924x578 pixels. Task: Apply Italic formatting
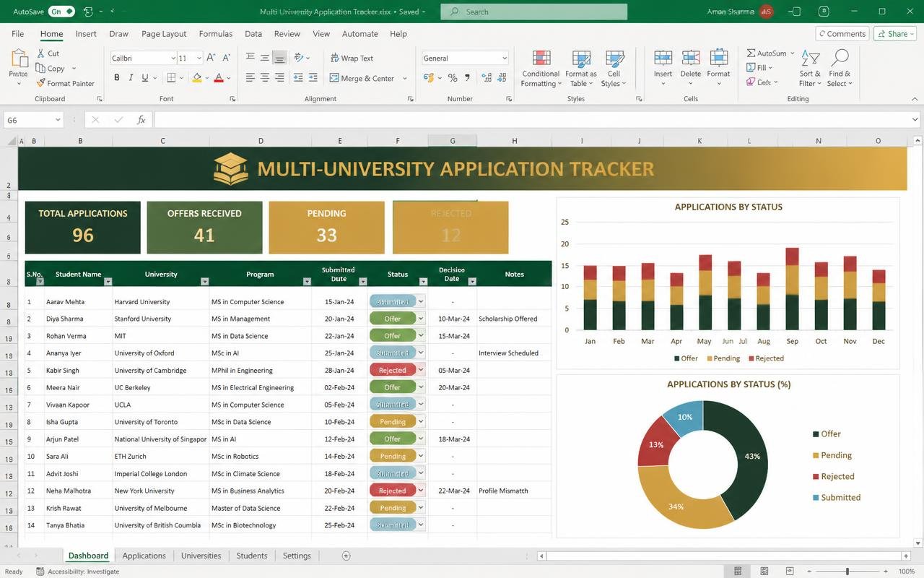click(131, 78)
